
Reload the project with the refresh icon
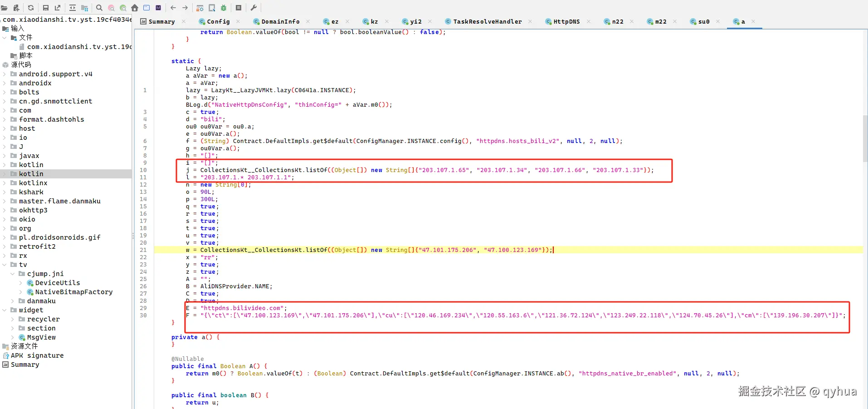pyautogui.click(x=31, y=8)
